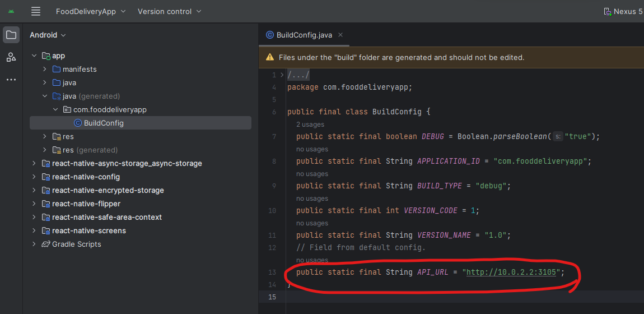644x314 pixels.
Task: Collapse the java (generated) folder
Action: click(x=45, y=96)
